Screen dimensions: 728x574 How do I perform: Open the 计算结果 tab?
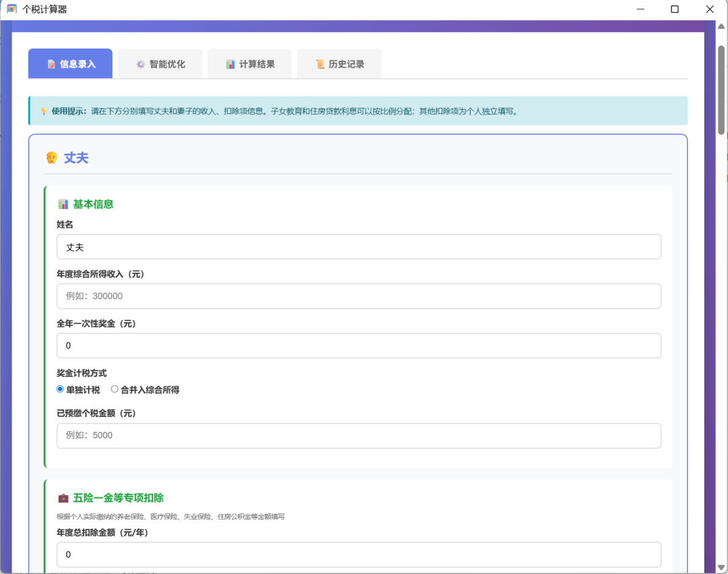pyautogui.click(x=249, y=64)
